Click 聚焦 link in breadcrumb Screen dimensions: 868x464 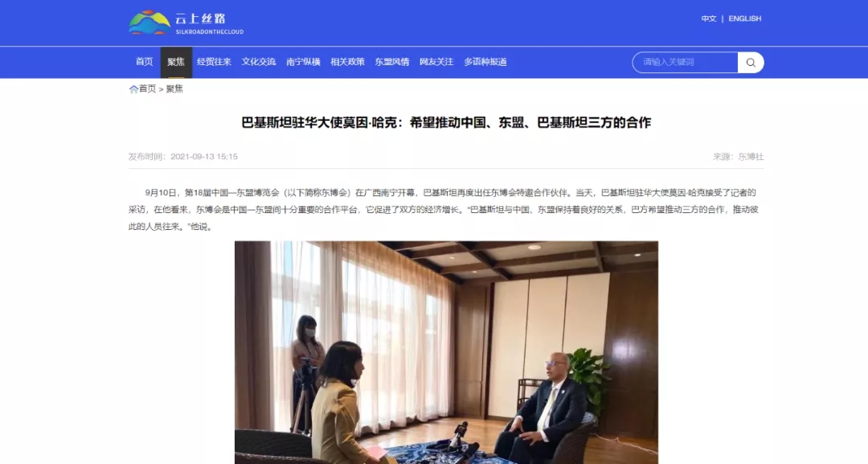[x=174, y=89]
